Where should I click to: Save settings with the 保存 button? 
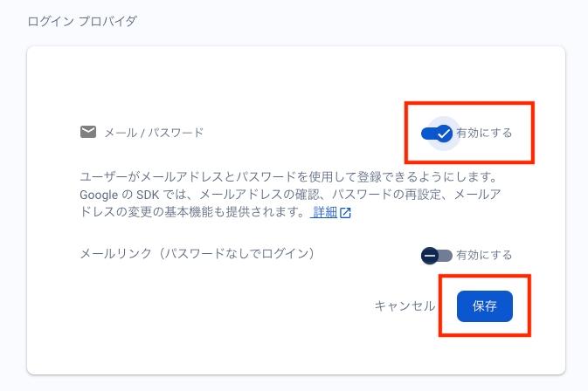(x=485, y=306)
